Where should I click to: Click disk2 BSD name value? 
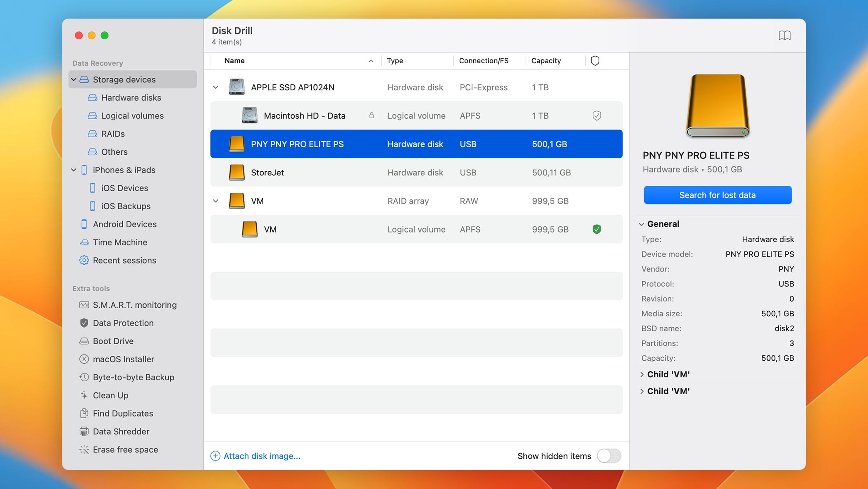pyautogui.click(x=784, y=328)
